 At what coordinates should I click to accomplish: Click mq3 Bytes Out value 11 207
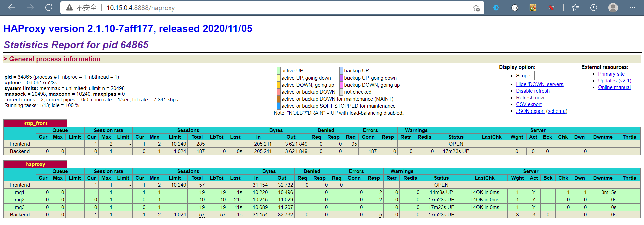point(285,207)
